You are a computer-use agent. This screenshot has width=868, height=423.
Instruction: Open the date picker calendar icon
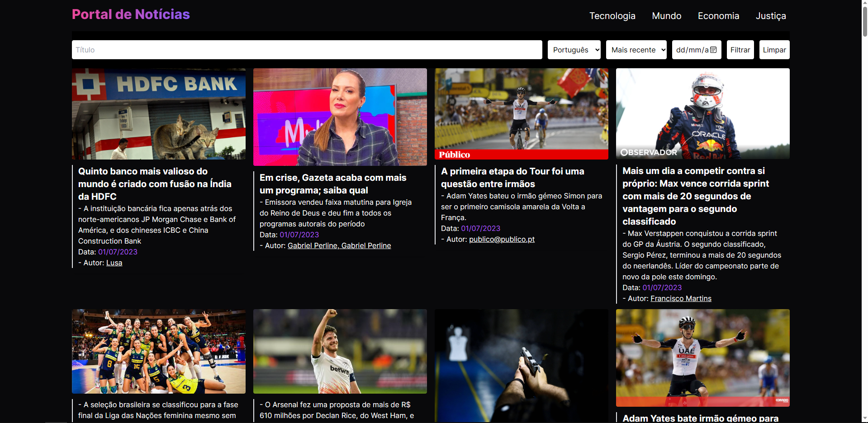713,50
